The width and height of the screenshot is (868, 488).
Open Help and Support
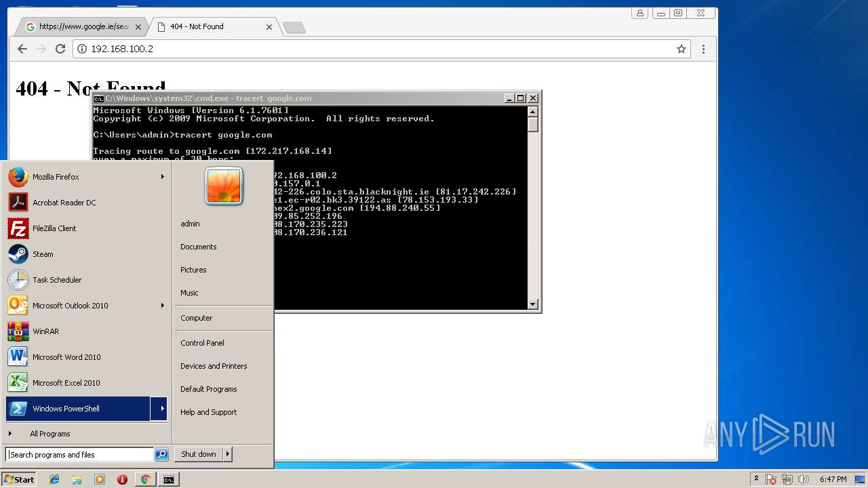tap(209, 412)
